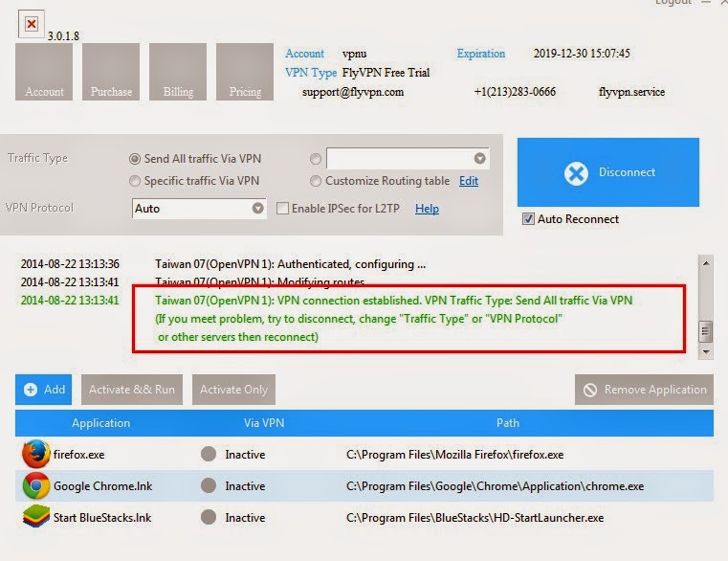Open the Purchase tile button
Image resolution: width=728 pixels, height=561 pixels.
coord(111,72)
